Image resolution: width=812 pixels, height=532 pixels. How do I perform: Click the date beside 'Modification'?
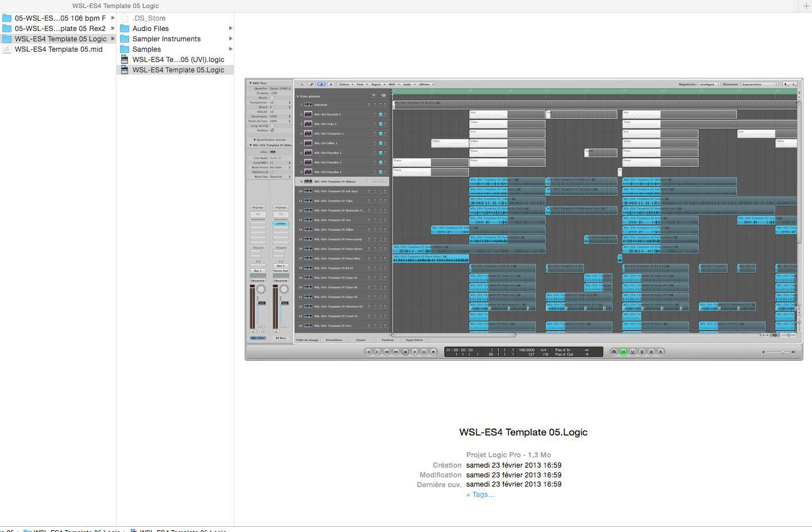point(513,475)
